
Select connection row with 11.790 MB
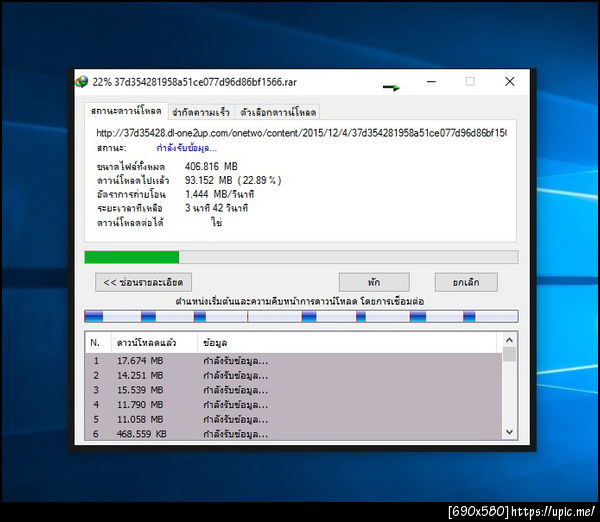pyautogui.click(x=293, y=405)
